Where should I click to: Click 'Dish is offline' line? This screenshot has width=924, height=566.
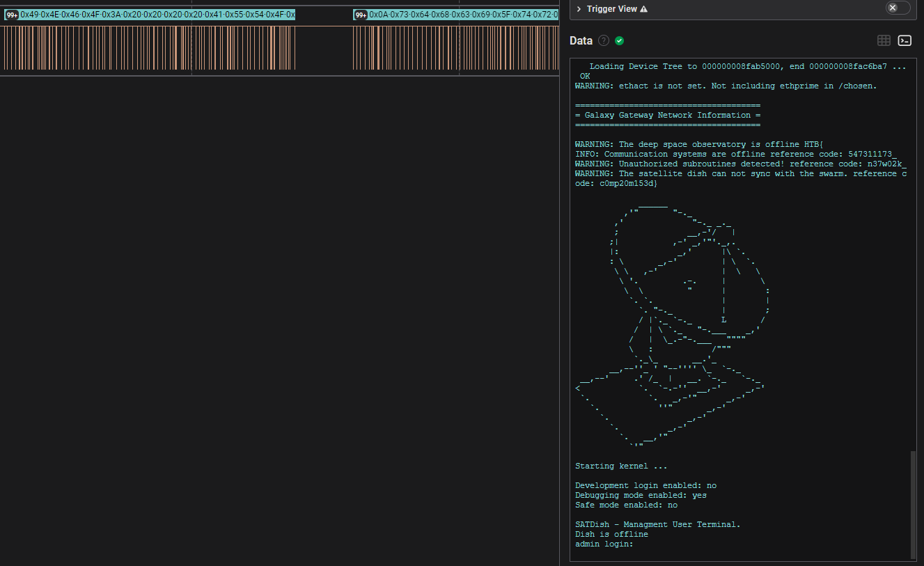(611, 534)
